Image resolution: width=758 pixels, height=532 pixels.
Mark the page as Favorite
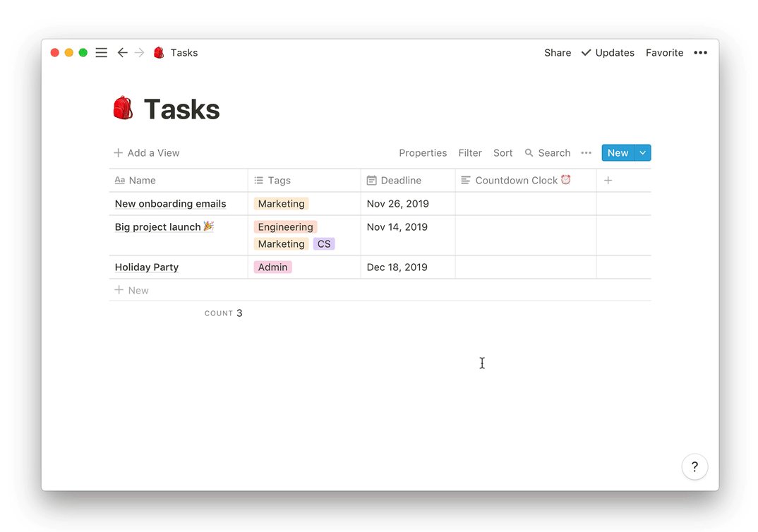click(x=664, y=53)
